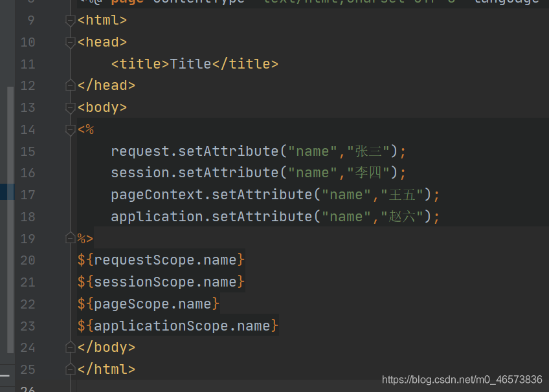549x392 pixels.
Task: Click line number 15 in gutter
Action: pyautogui.click(x=28, y=151)
